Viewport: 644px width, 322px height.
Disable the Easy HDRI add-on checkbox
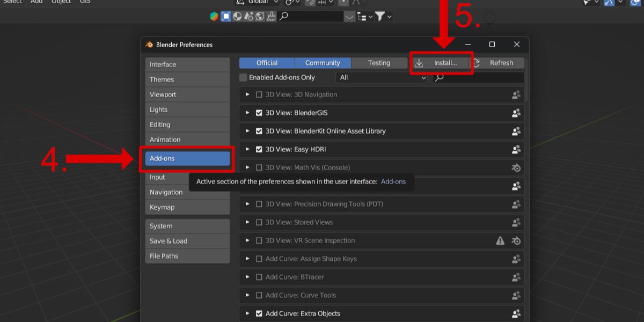[x=259, y=149]
